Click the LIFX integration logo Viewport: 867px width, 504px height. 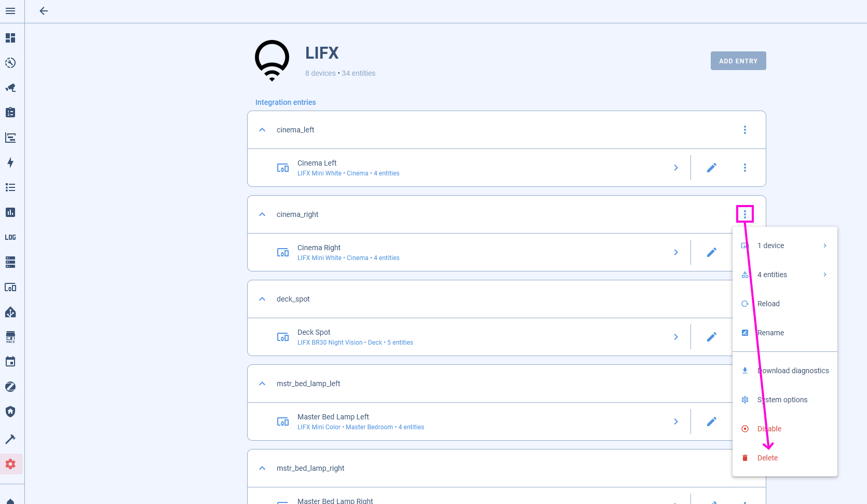tap(272, 61)
